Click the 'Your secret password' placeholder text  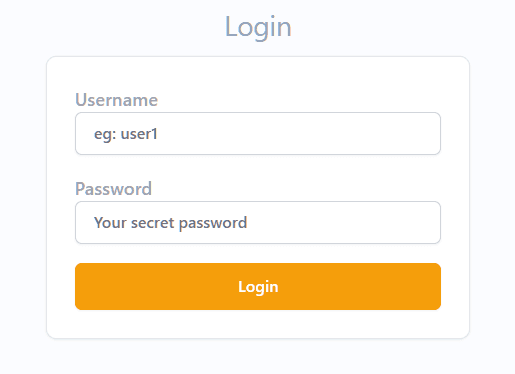pos(170,223)
